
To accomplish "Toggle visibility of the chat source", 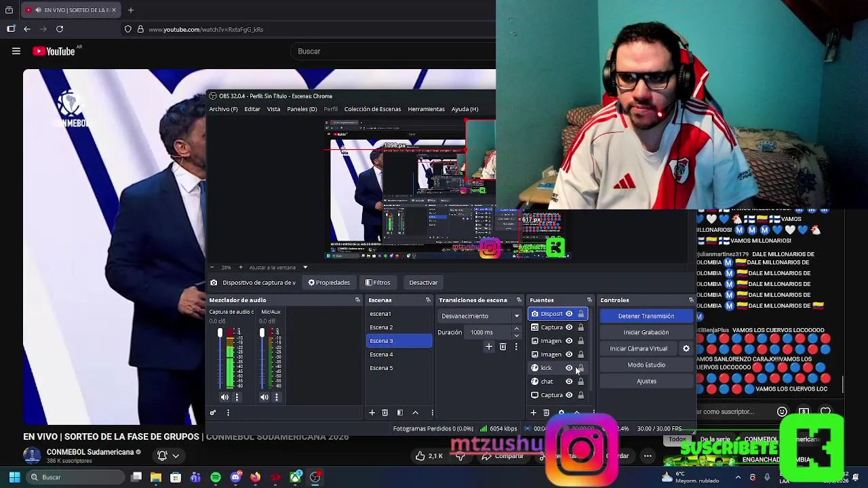I will click(x=569, y=382).
